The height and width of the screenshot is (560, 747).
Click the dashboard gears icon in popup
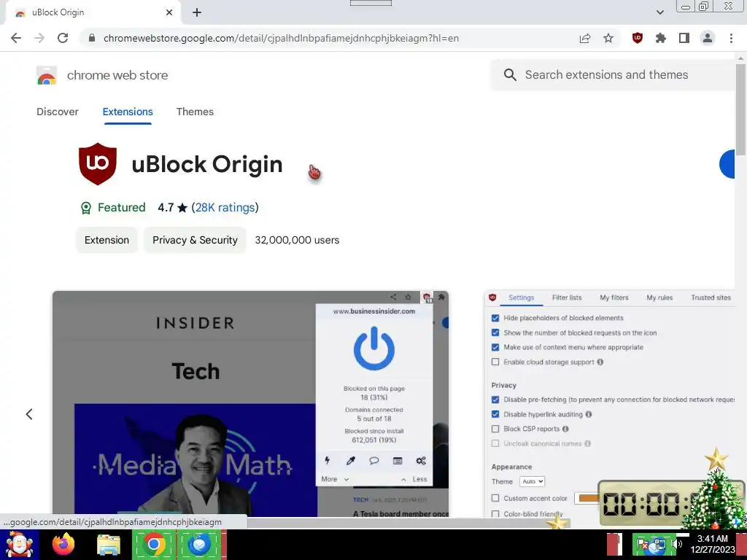(421, 461)
